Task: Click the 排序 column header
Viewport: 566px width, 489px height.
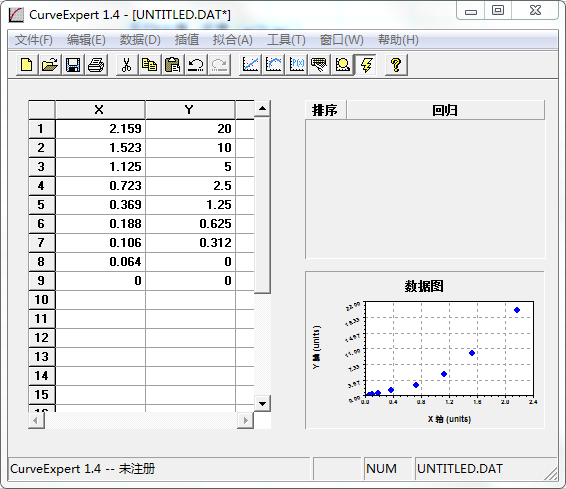Action: pos(326,110)
